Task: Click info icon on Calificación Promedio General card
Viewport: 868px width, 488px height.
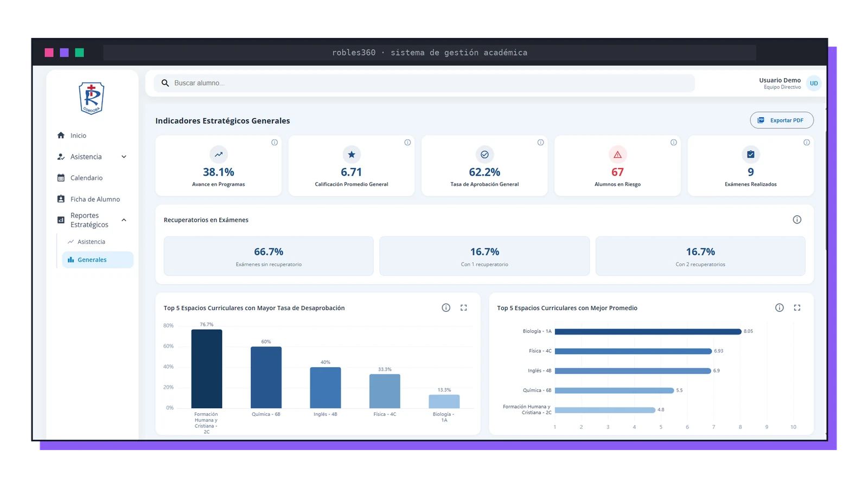Action: [407, 143]
